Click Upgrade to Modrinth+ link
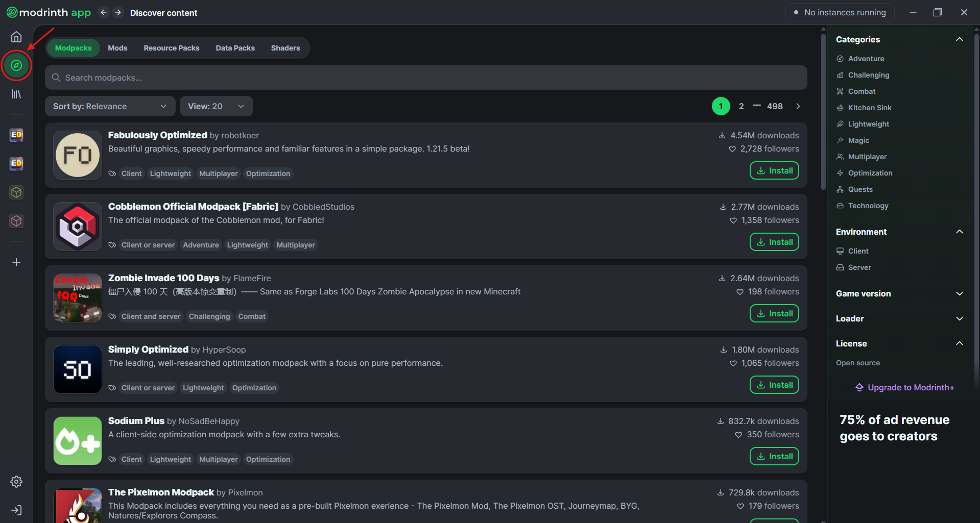The width and height of the screenshot is (980, 523). tap(904, 387)
